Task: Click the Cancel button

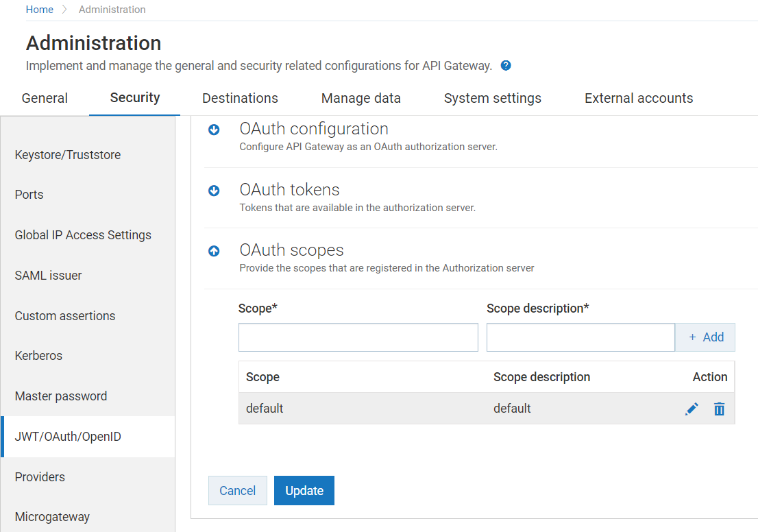Action: click(x=237, y=491)
